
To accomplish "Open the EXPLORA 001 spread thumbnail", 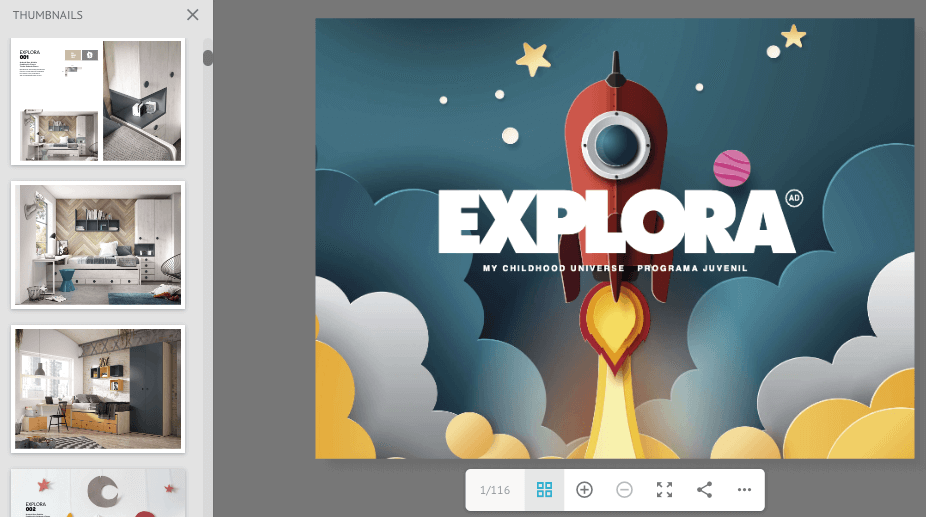I will (98, 101).
